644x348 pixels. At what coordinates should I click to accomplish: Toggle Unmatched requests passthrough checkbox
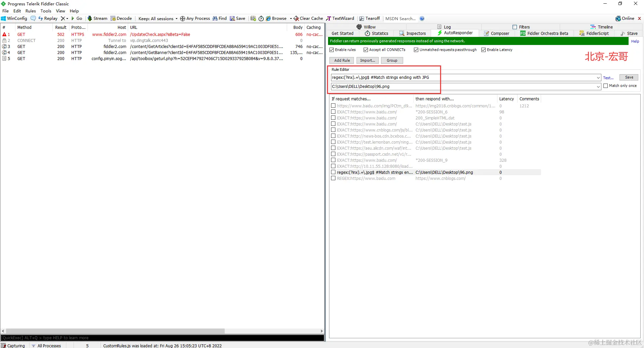[x=416, y=50]
